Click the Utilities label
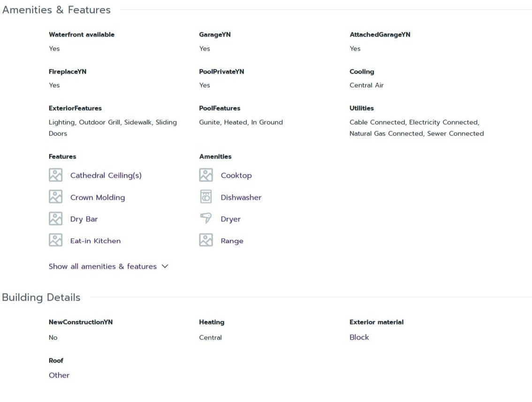Image resolution: width=532 pixels, height=402 pixels. [362, 108]
